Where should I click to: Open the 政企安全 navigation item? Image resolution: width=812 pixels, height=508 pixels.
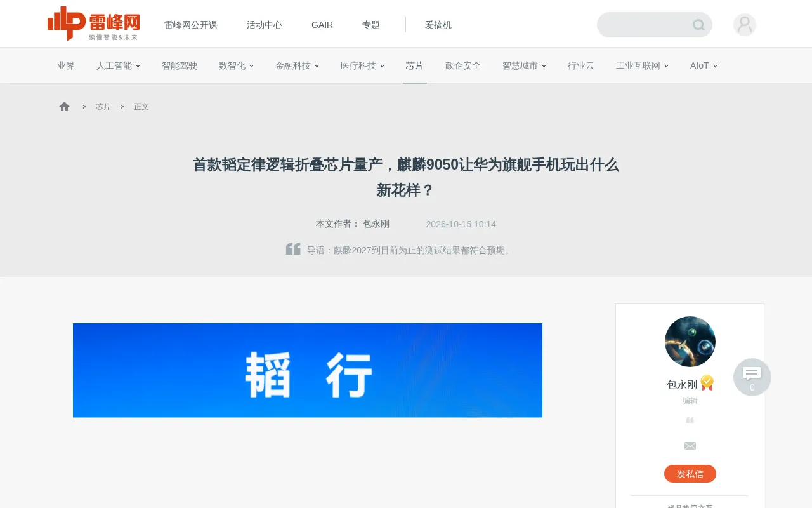pos(463,65)
